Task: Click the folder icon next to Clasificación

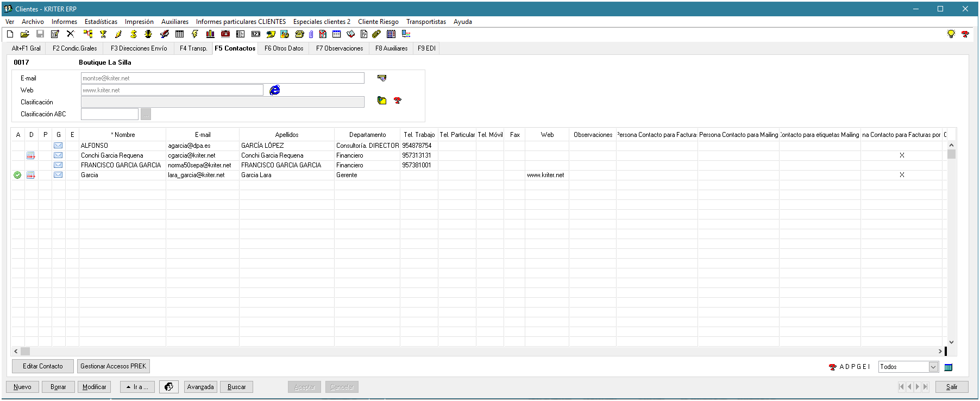Action: click(382, 101)
